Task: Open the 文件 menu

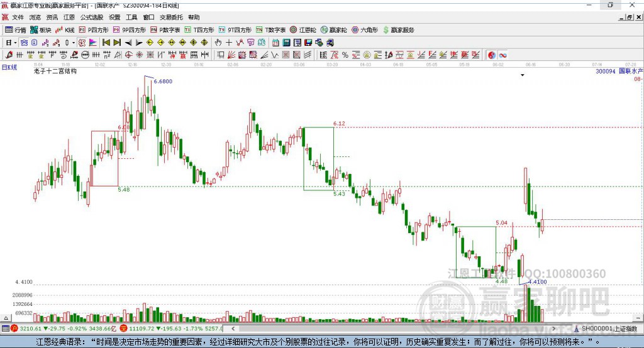Action: tap(18, 17)
